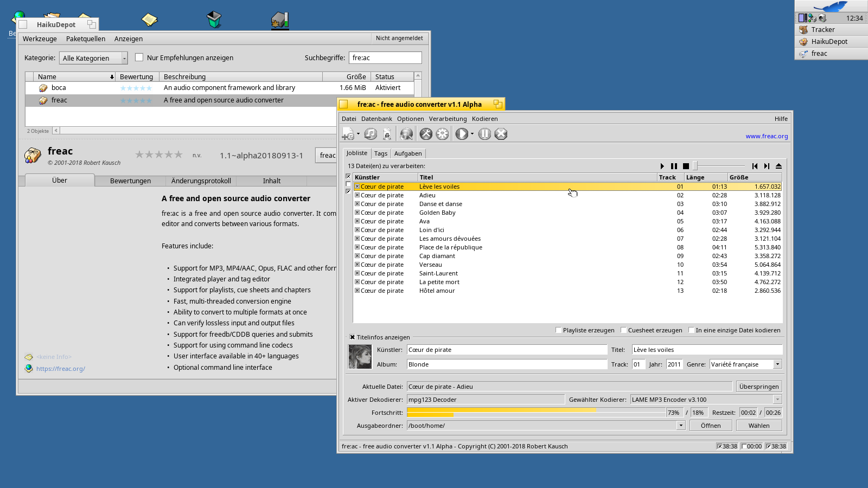Click the boca package icon in list

[43, 88]
